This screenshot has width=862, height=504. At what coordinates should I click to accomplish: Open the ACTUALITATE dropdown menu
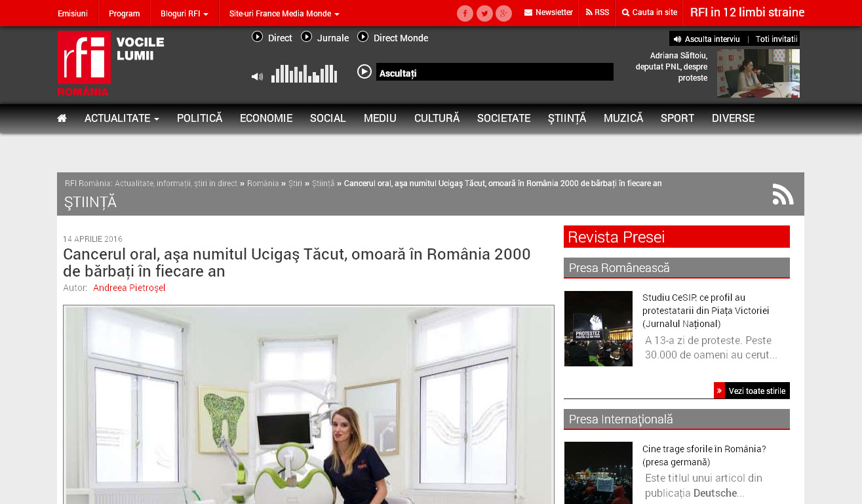tap(121, 119)
